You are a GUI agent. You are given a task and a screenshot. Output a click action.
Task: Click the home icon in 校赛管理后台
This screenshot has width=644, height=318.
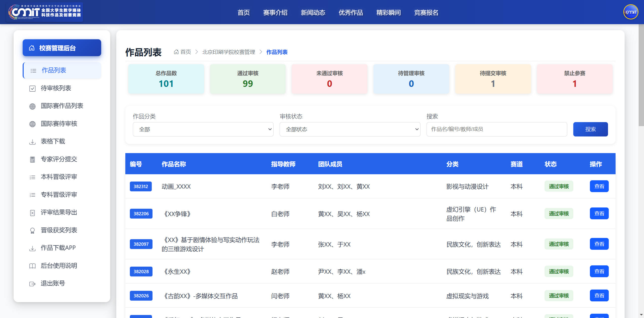(x=32, y=48)
